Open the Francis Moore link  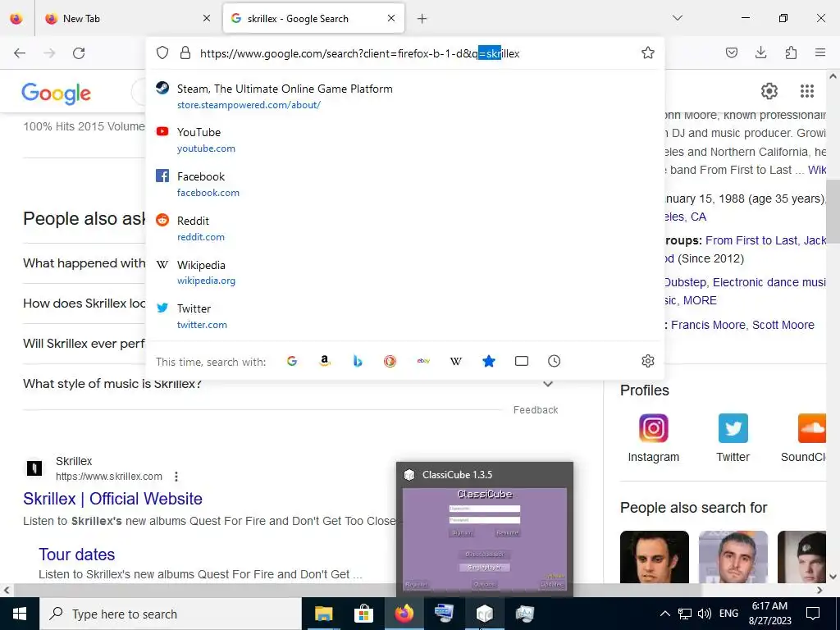tap(708, 325)
